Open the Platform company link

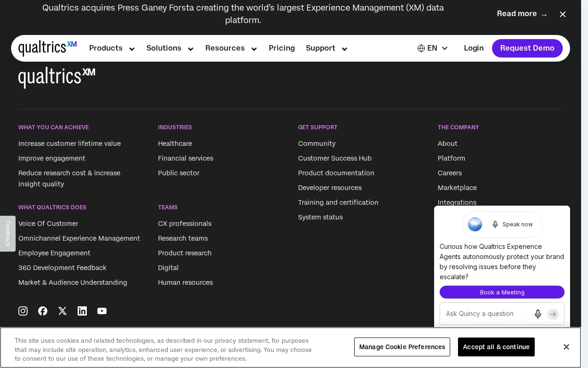coord(452,158)
